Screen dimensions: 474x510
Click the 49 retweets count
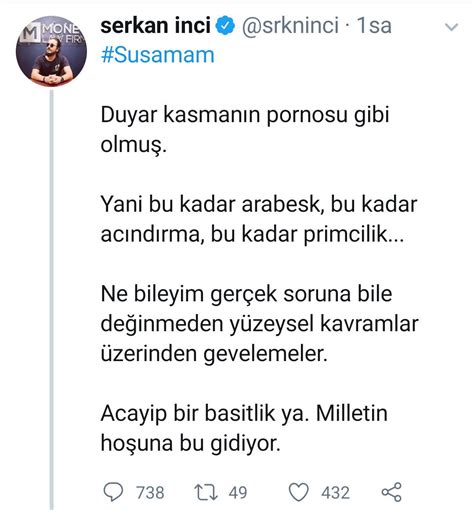coord(238,493)
